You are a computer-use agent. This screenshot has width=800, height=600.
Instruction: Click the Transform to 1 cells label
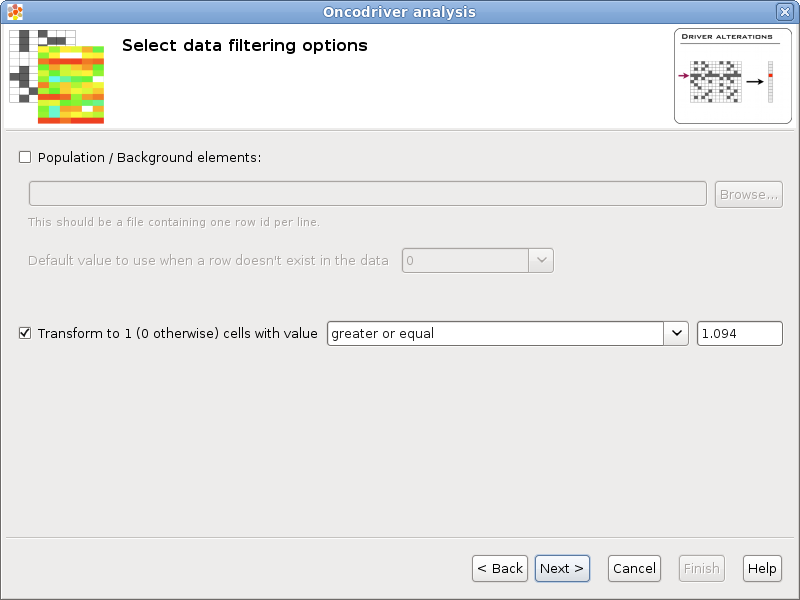pos(178,333)
